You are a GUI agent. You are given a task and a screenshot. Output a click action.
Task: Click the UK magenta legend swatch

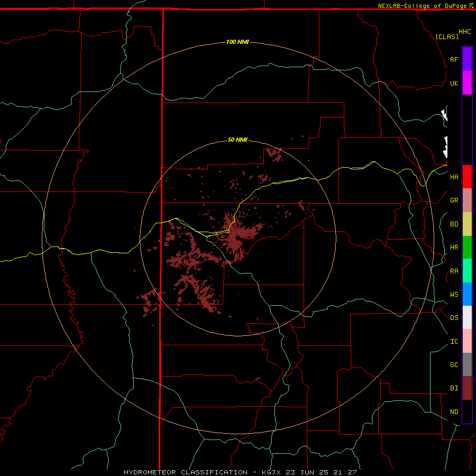[467, 83]
